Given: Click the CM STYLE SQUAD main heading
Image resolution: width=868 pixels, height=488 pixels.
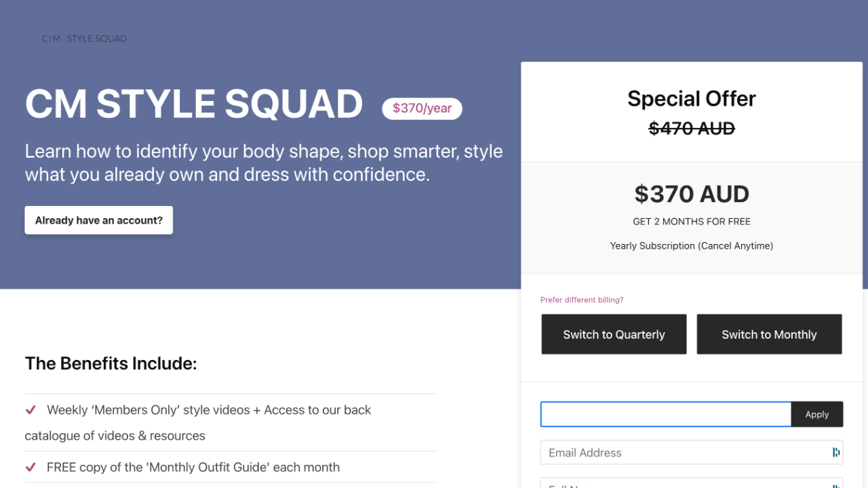Looking at the screenshot, I should [x=194, y=104].
